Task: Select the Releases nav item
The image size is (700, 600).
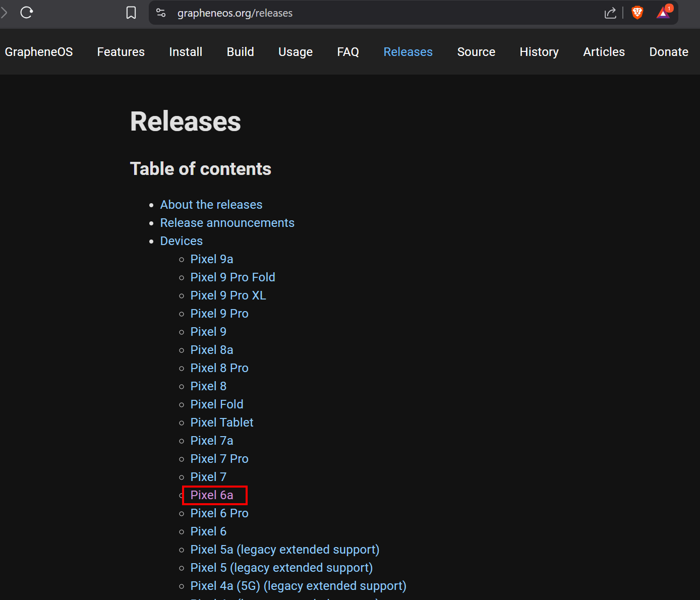Action: pos(408,52)
